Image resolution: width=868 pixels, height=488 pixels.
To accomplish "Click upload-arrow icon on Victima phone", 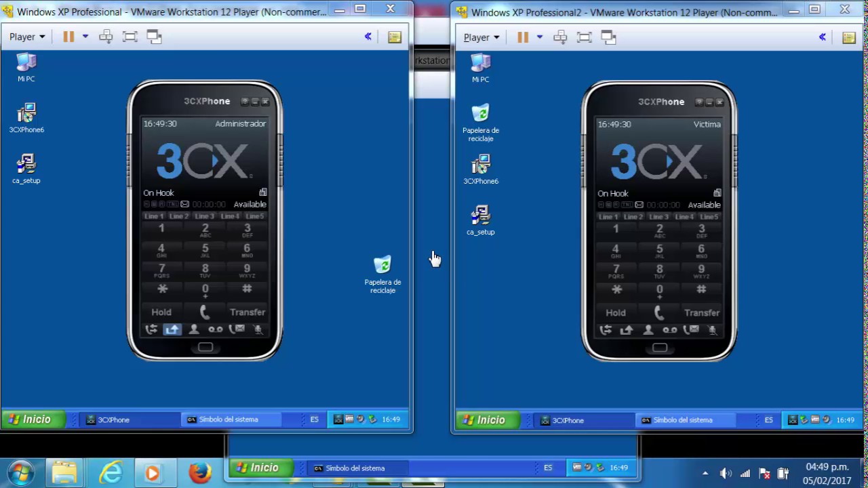I will click(x=627, y=330).
